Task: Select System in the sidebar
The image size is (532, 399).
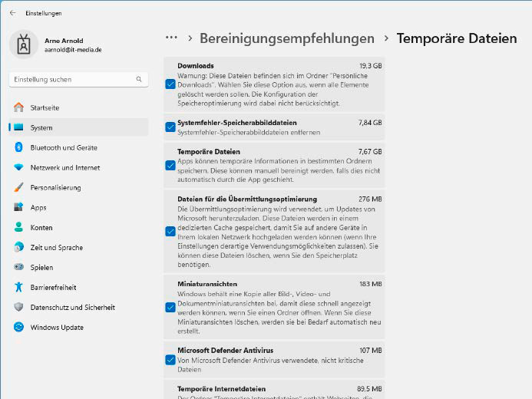Action: coord(79,127)
